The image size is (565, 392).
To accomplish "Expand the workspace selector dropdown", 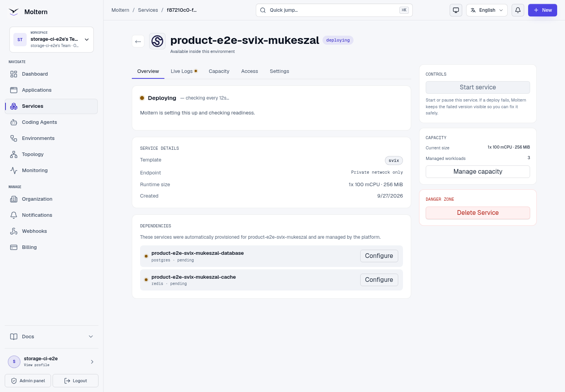I will tap(51, 40).
